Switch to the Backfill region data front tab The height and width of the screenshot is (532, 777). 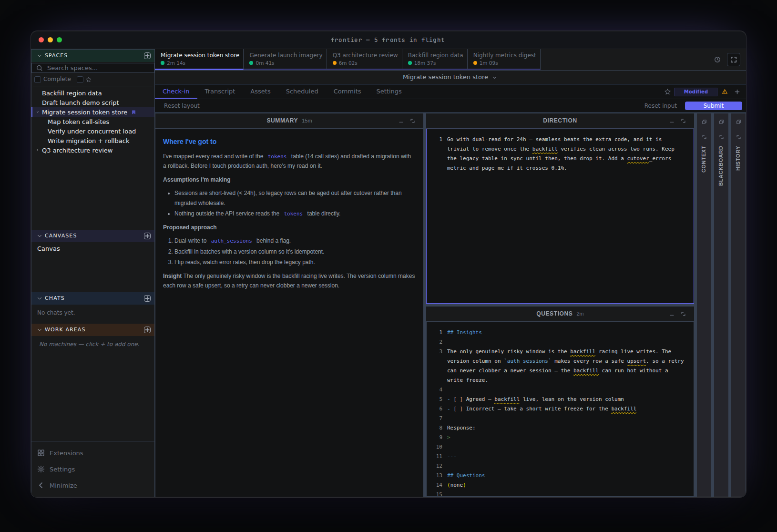[435, 59]
